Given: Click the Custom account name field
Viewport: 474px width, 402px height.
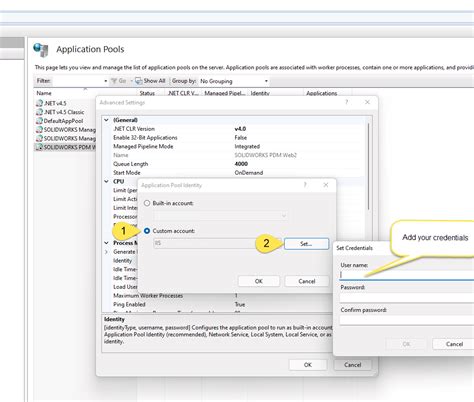Looking at the screenshot, I should [217, 243].
